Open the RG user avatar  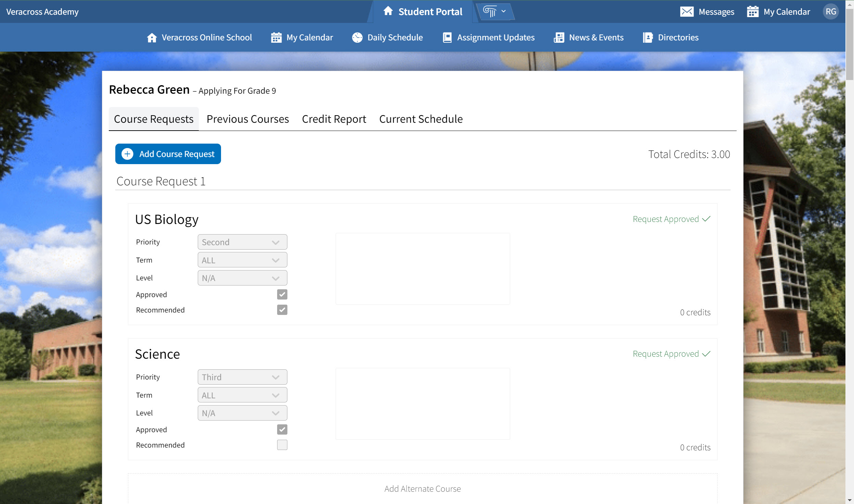coord(830,12)
